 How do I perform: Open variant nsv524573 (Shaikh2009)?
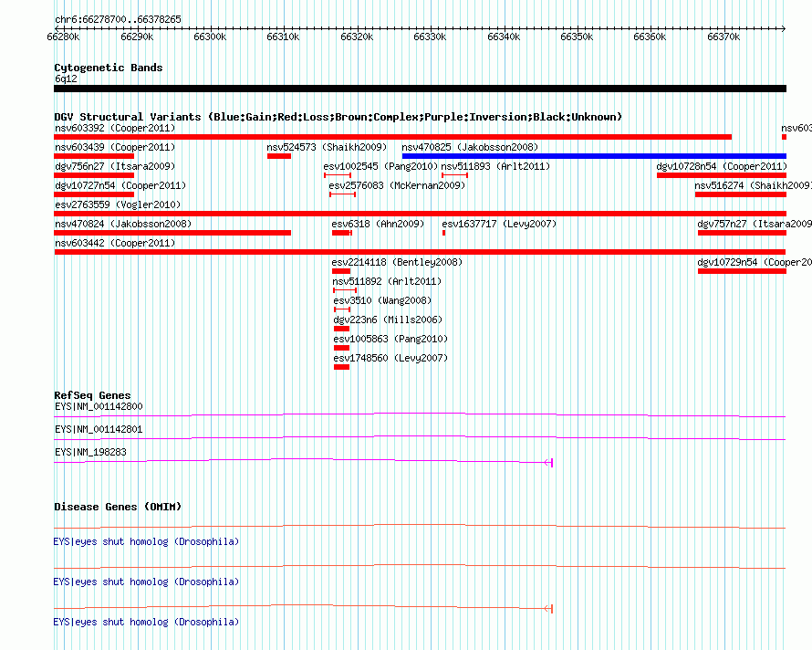[327, 147]
